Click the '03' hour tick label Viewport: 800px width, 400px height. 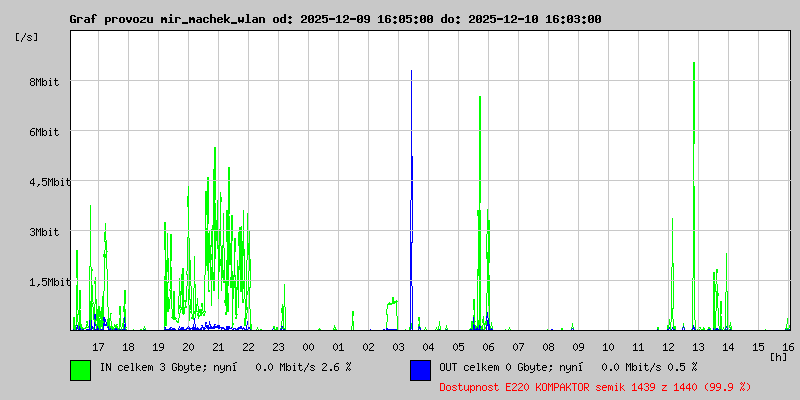(398, 347)
